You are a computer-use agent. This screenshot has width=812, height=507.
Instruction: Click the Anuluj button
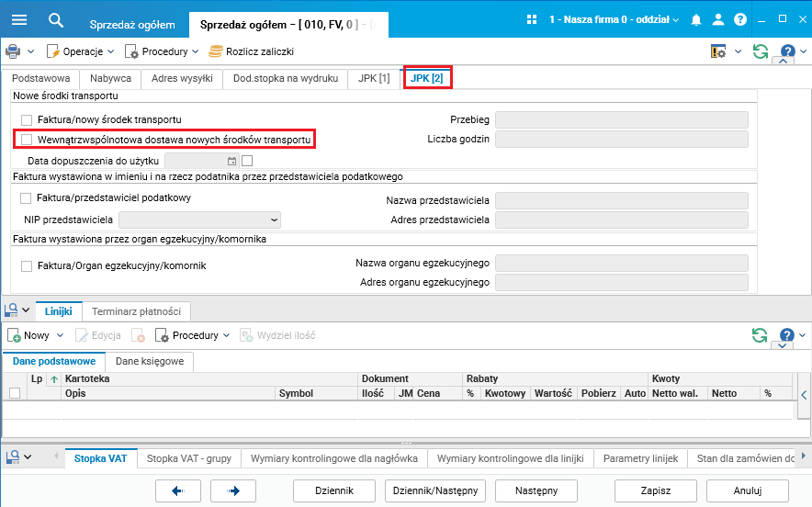point(748,490)
